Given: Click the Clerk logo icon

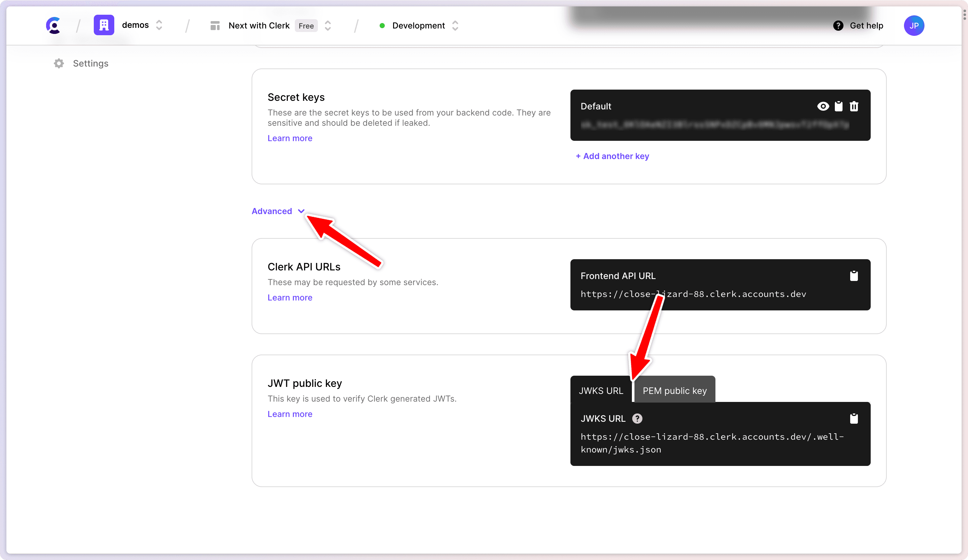Looking at the screenshot, I should [53, 25].
